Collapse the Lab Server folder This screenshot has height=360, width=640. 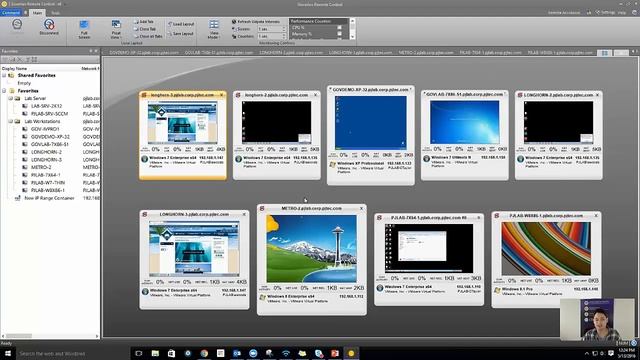click(11, 98)
